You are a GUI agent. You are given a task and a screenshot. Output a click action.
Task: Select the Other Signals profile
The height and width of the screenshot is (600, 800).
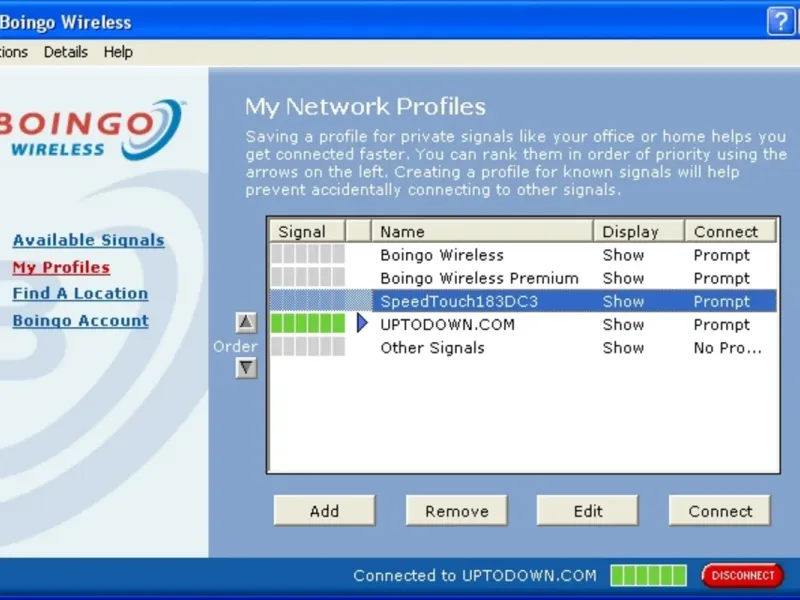[x=523, y=347]
